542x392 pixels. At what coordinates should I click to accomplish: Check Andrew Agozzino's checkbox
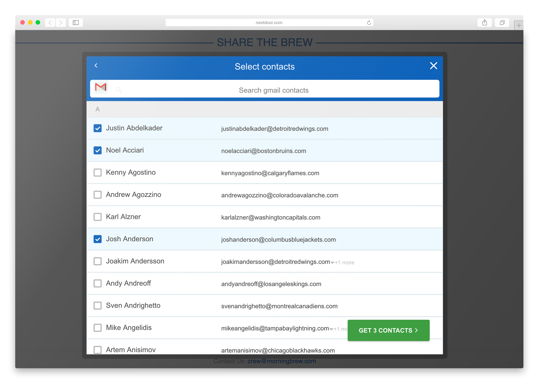(x=98, y=195)
